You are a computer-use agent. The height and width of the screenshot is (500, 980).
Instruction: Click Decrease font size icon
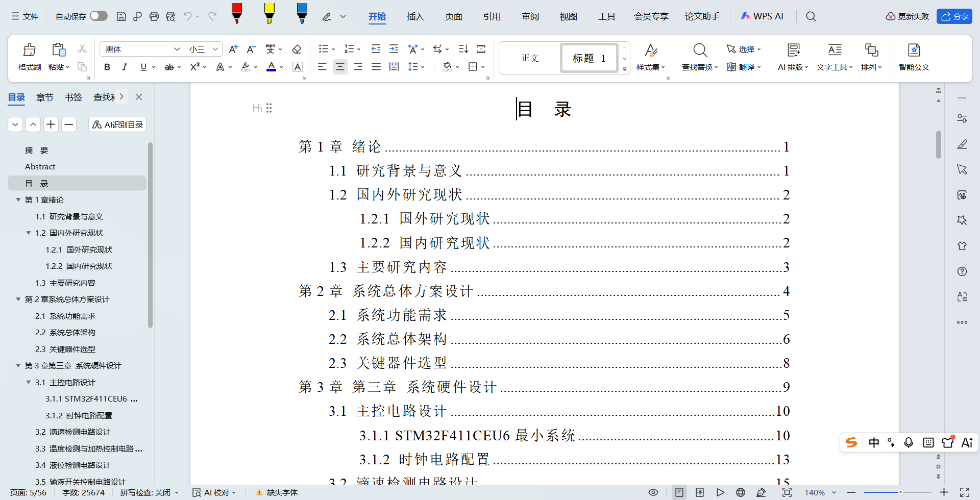[251, 49]
